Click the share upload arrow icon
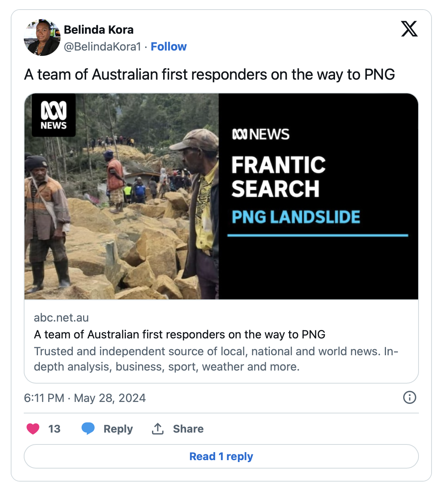448x490 pixels. tap(158, 429)
